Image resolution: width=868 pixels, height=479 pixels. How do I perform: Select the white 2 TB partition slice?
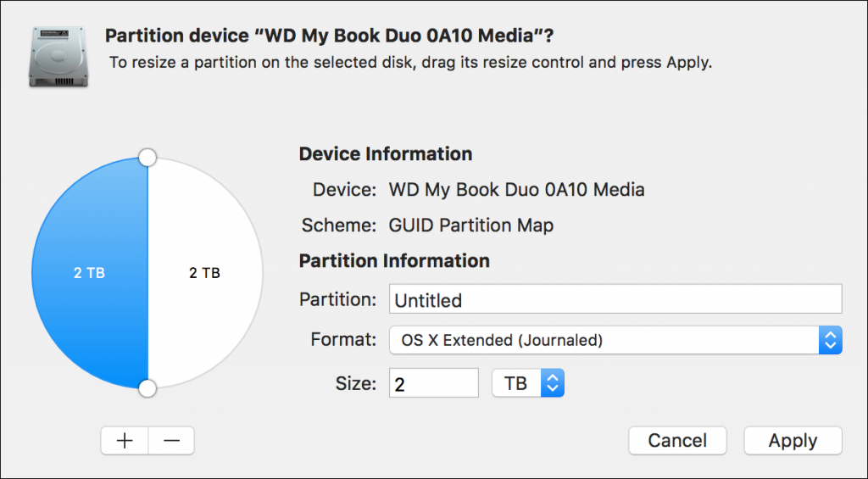(205, 273)
